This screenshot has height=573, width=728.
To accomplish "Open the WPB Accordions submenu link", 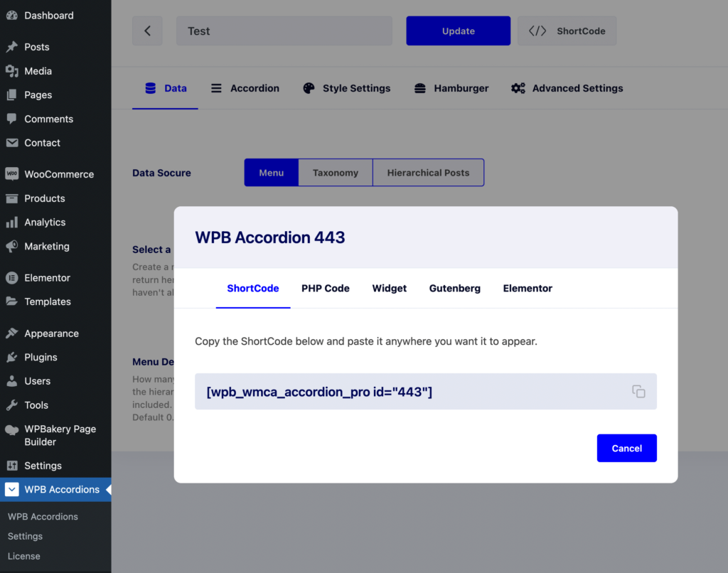I will point(43,516).
